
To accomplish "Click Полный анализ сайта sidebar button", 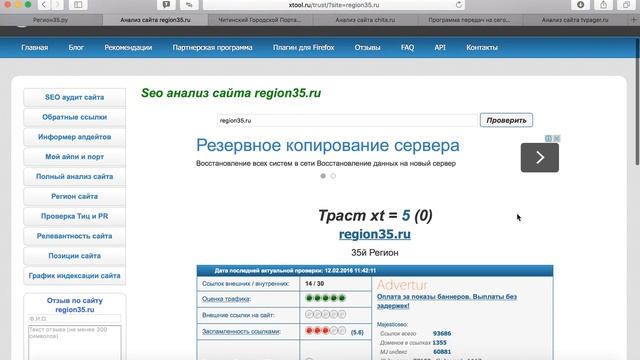I will pos(75,176).
